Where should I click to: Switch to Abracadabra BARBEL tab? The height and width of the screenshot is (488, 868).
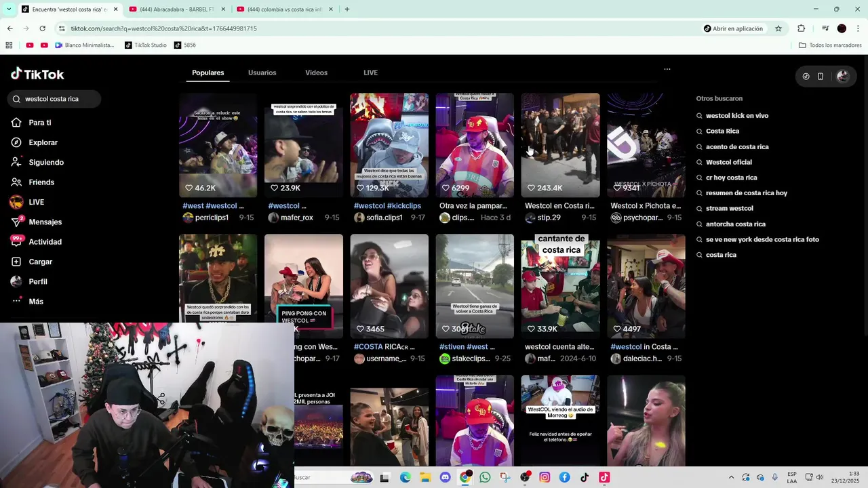point(176,9)
